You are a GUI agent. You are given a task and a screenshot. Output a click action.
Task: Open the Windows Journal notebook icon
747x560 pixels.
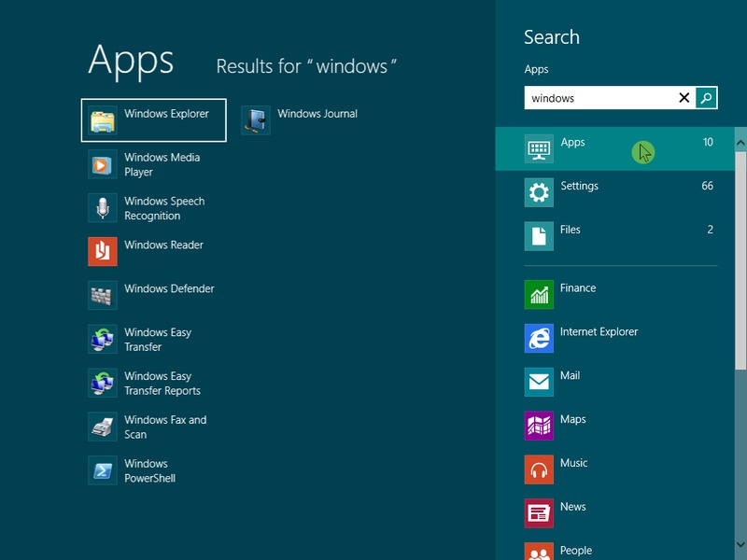click(256, 120)
